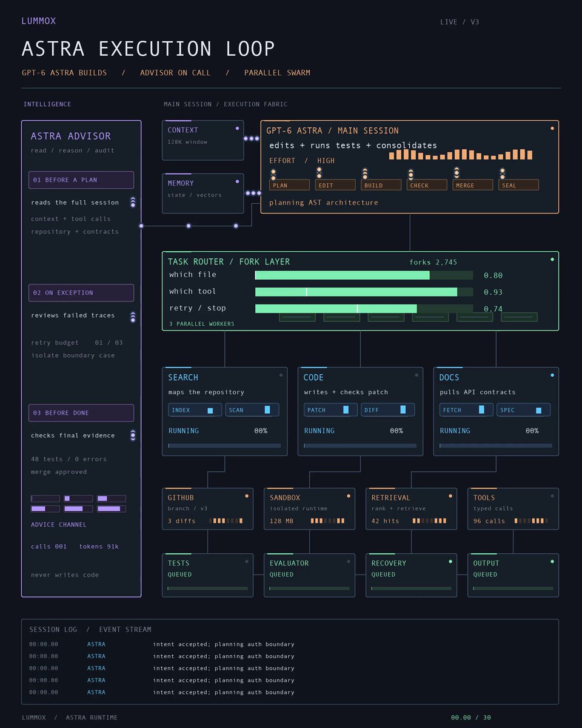The width and height of the screenshot is (582, 728).
Task: Click the effort activity bar chart
Action: [461, 154]
